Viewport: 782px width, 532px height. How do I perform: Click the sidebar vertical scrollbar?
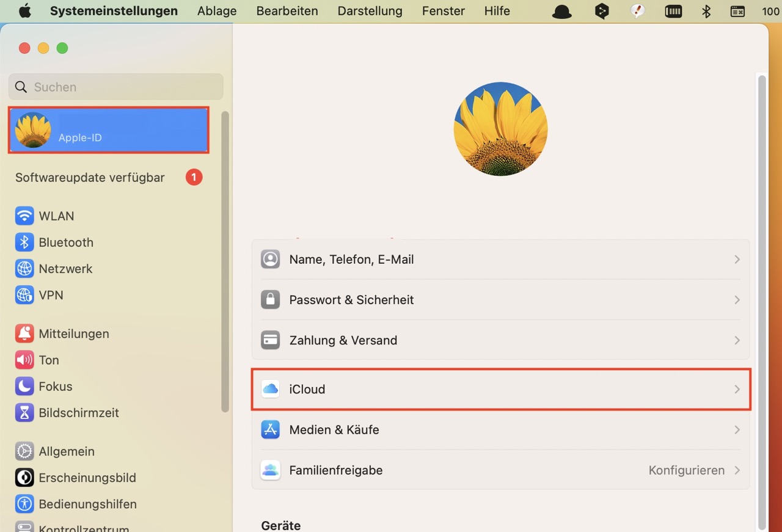(x=225, y=261)
